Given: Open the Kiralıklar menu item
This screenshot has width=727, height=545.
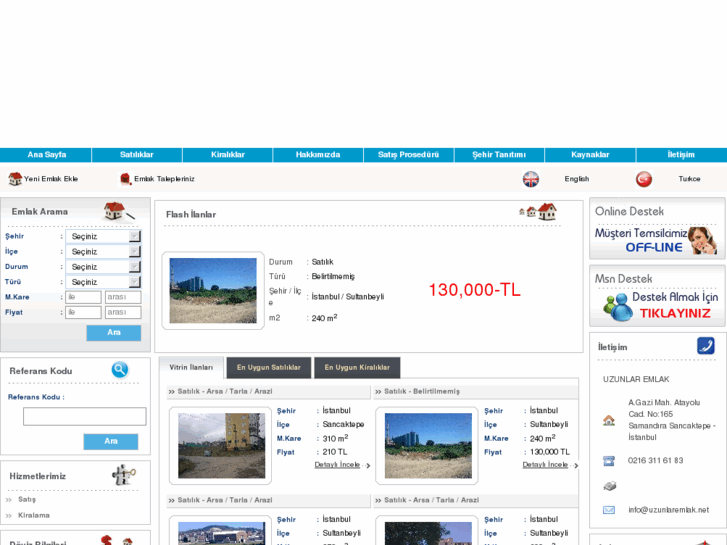Looking at the screenshot, I should tap(228, 155).
